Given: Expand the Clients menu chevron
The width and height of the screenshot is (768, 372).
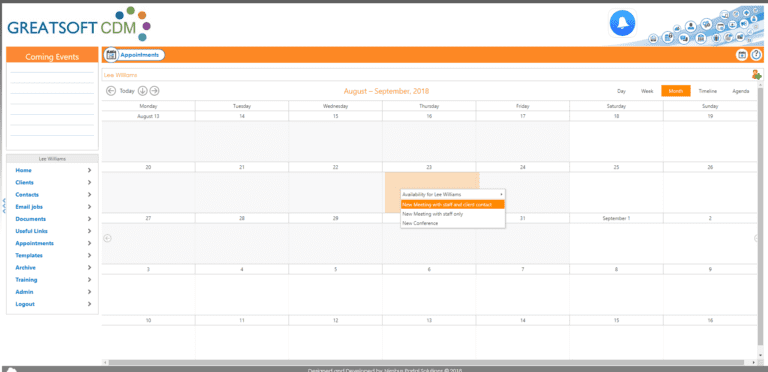Looking at the screenshot, I should point(89,183).
